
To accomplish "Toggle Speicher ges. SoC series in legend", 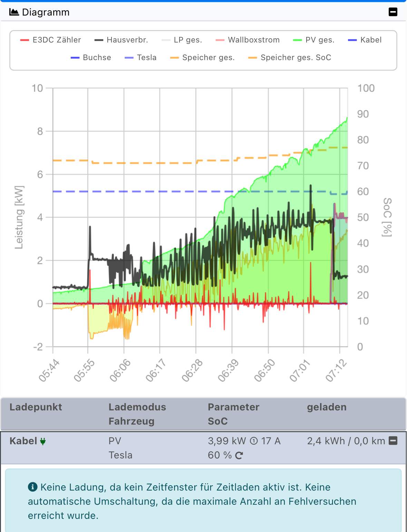I will 290,57.
